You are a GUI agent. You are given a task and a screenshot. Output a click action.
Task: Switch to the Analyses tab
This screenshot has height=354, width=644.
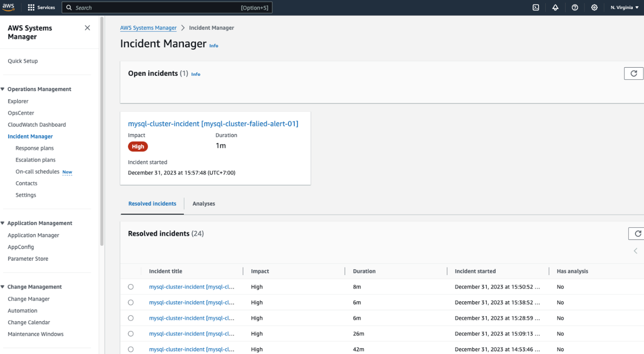[x=204, y=203]
